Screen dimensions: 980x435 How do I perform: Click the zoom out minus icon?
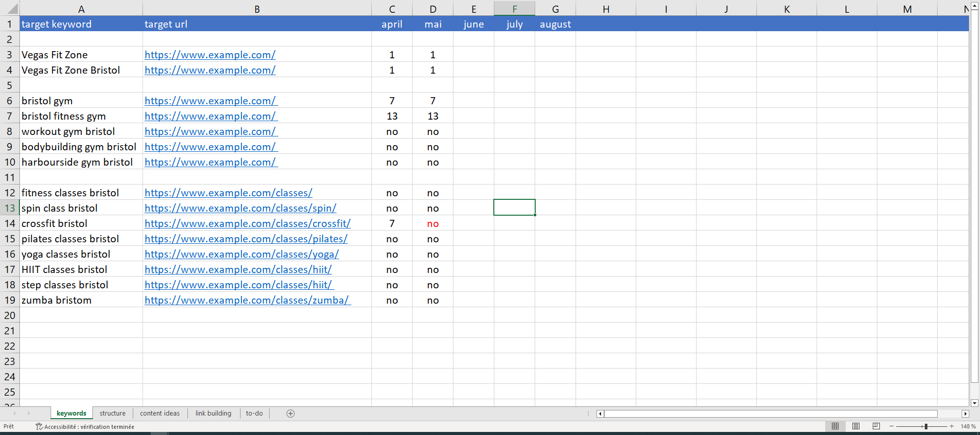pyautogui.click(x=892, y=426)
